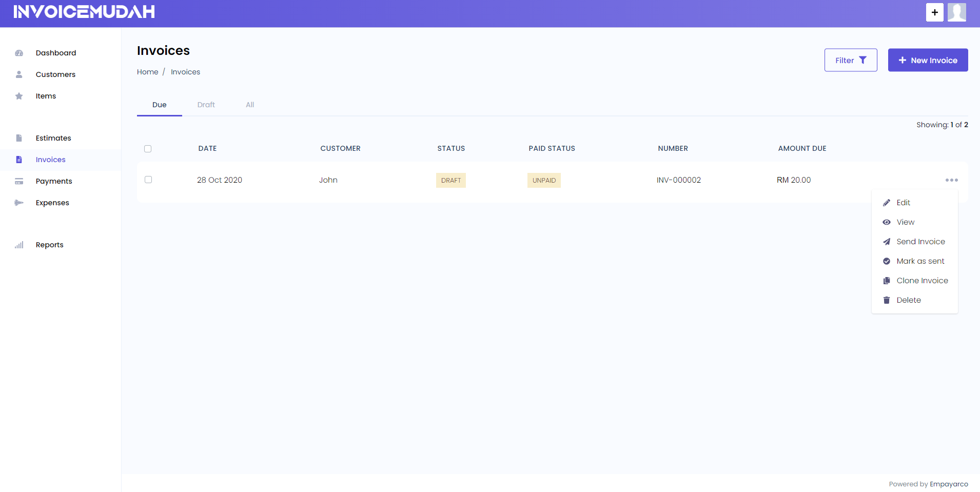This screenshot has width=980, height=492.
Task: Select the Dashboard icon in sidebar
Action: pos(19,53)
